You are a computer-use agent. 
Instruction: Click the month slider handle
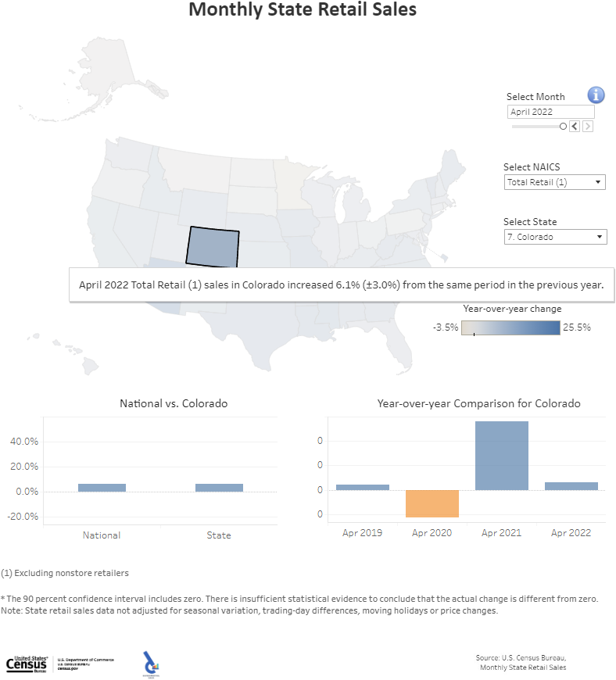coord(563,126)
